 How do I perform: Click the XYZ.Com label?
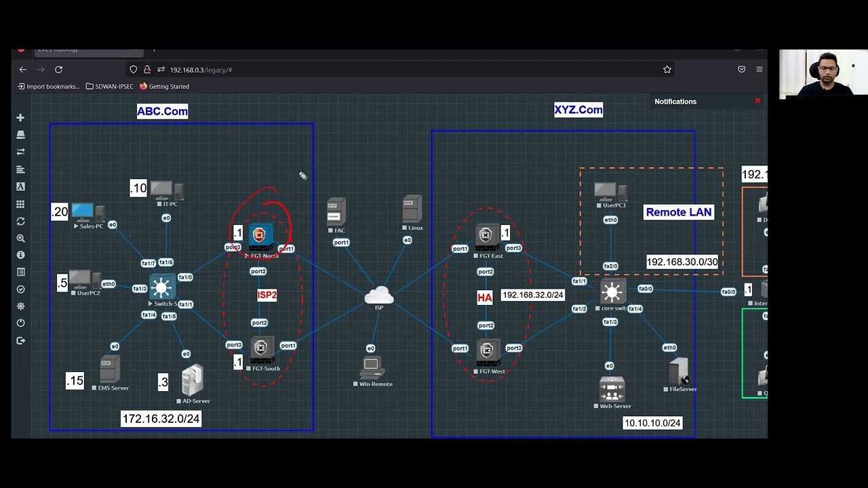pos(578,110)
